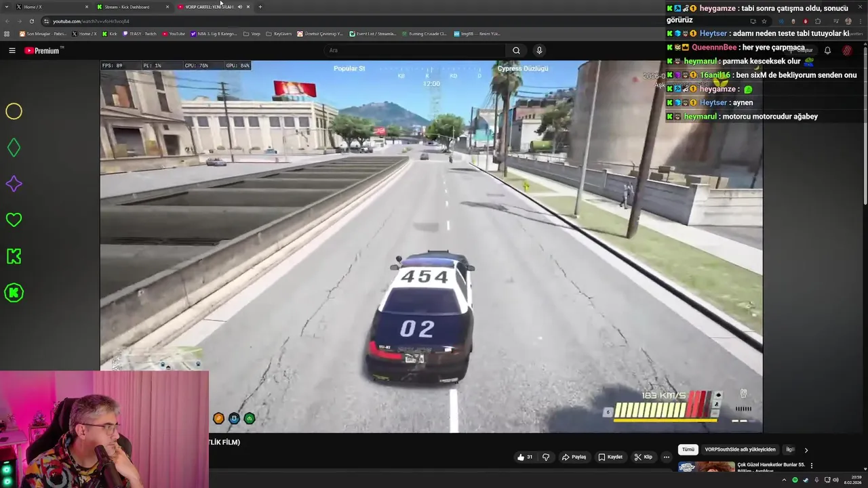Open Çok Güzel Hareketler Bunlar 55 thumbnail
The width and height of the screenshot is (868, 488).
tap(706, 466)
